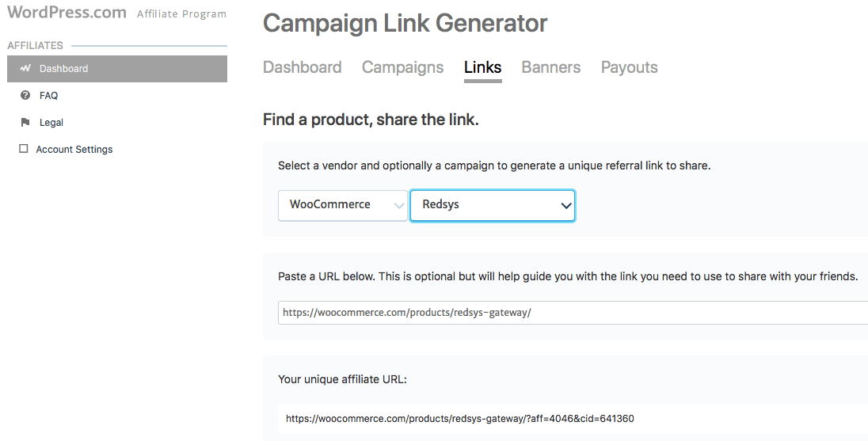Click the Redsys dropdown chevron arrow

(565, 206)
